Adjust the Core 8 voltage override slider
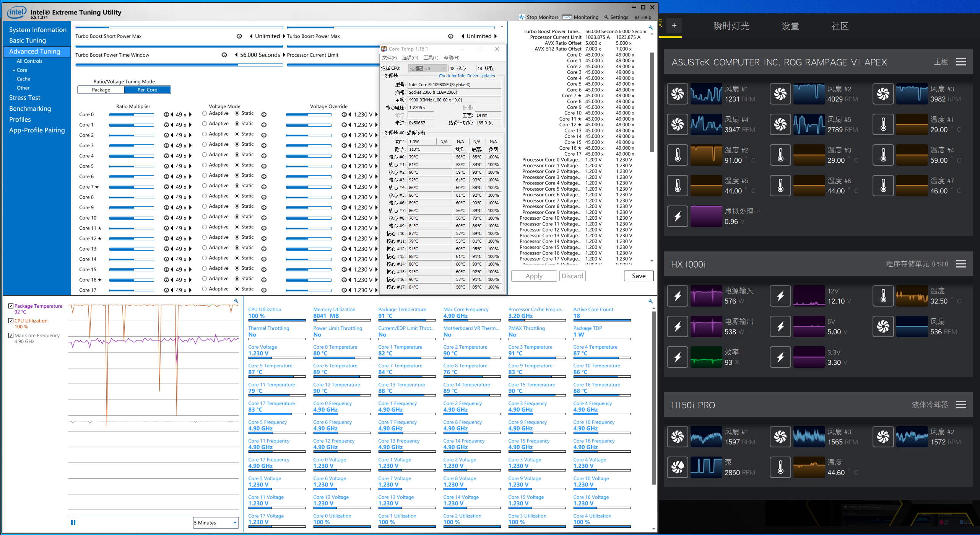The image size is (980, 535). click(x=309, y=197)
